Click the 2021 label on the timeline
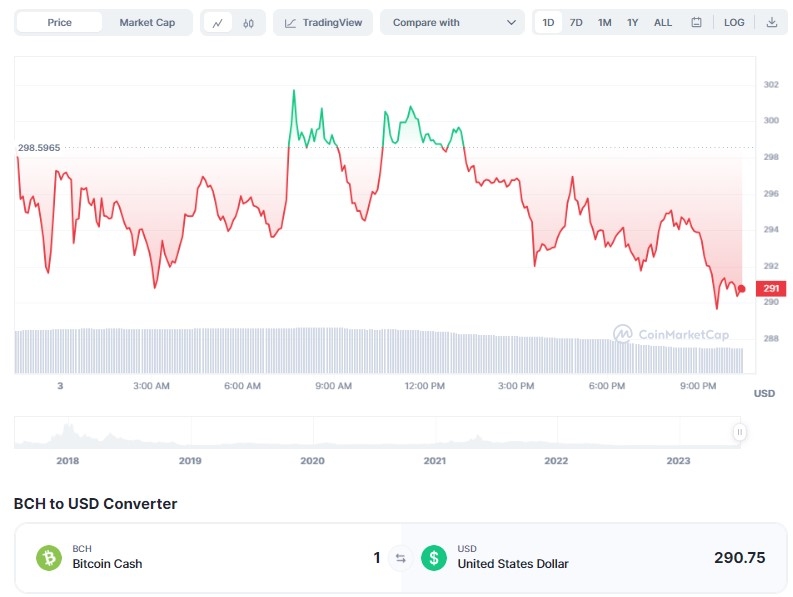This screenshot has width=793, height=597. click(435, 461)
